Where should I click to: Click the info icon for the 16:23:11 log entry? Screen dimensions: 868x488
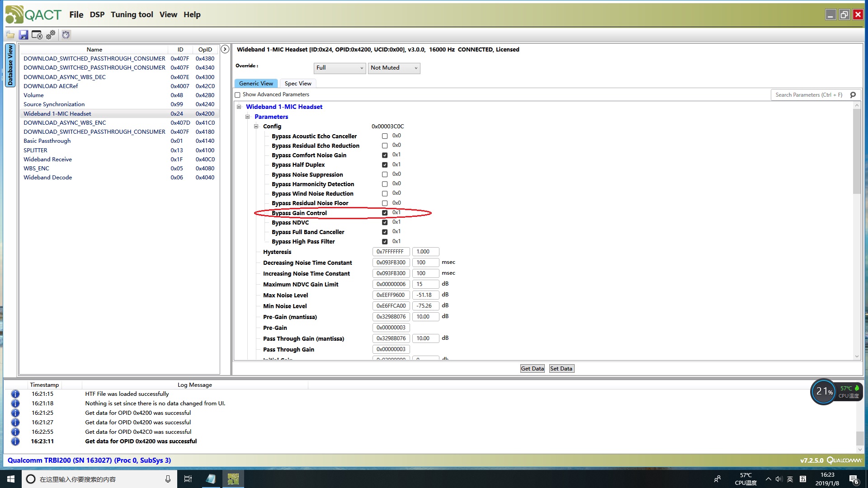(x=15, y=441)
